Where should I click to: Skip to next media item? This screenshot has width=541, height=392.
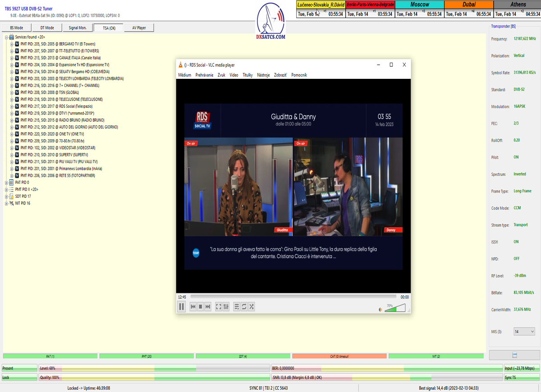tap(208, 307)
